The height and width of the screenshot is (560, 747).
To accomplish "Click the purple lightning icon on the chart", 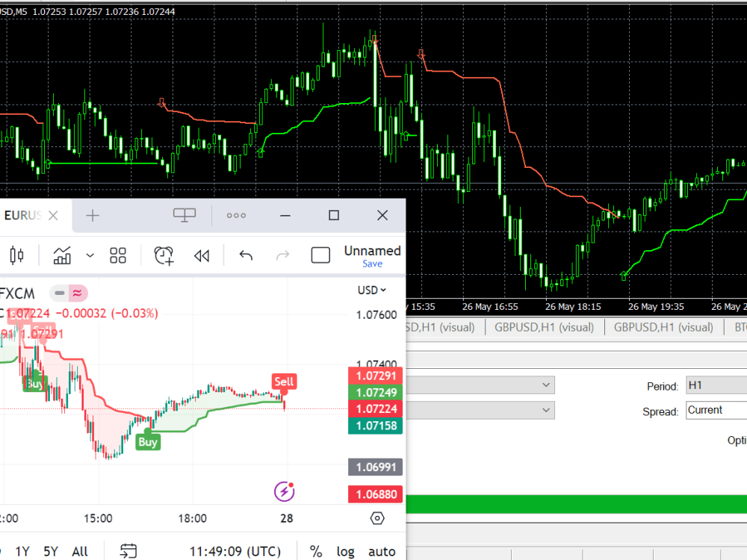I will click(x=285, y=491).
